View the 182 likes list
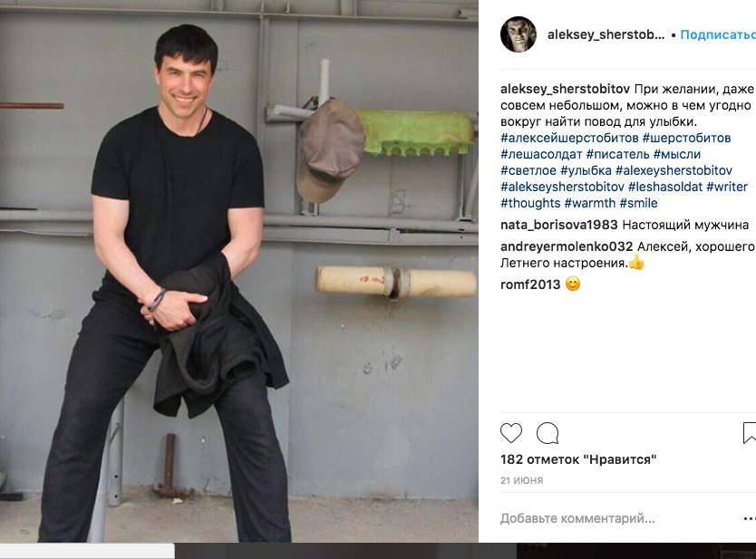Viewport: 756px width, 559px height. pyautogui.click(x=578, y=459)
